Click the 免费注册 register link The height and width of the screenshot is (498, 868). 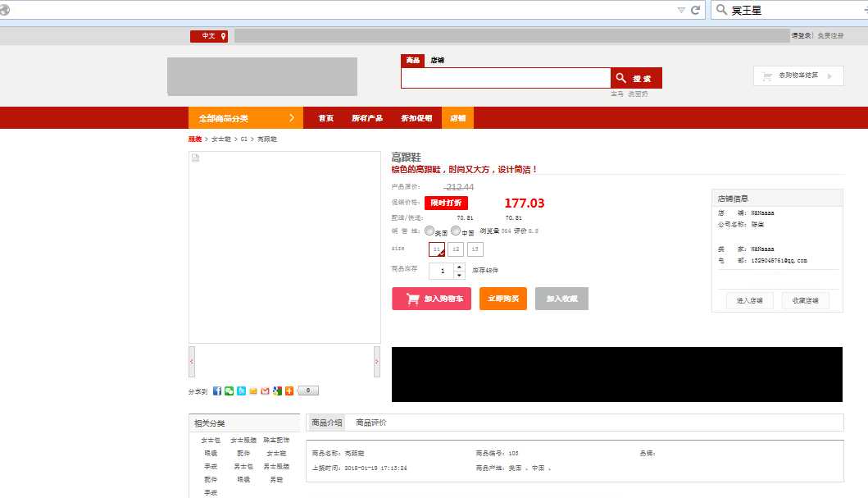coord(830,35)
